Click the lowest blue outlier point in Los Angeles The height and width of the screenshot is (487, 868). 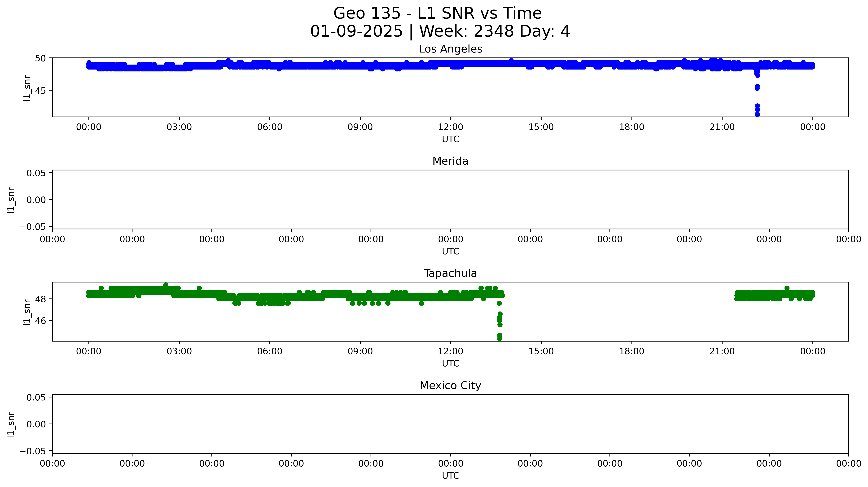click(757, 114)
